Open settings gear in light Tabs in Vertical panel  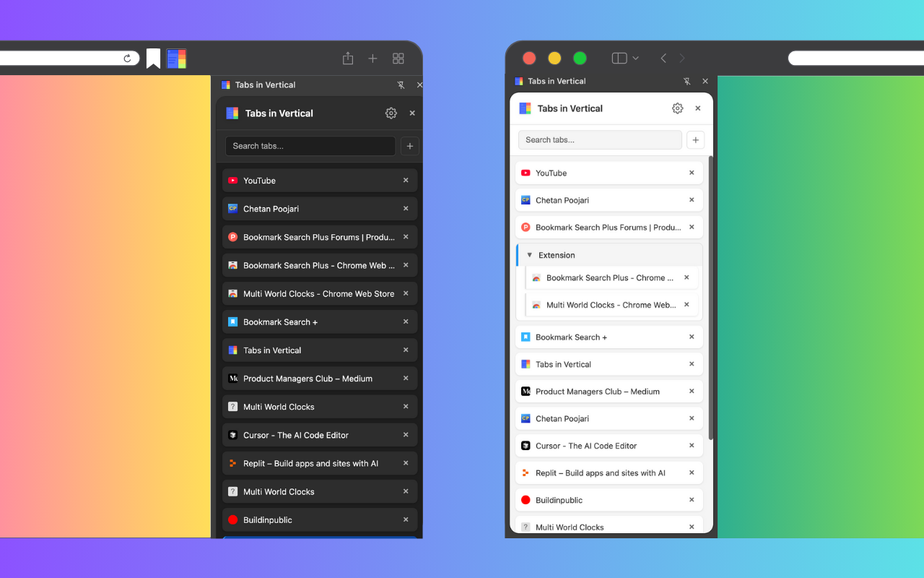[677, 108]
